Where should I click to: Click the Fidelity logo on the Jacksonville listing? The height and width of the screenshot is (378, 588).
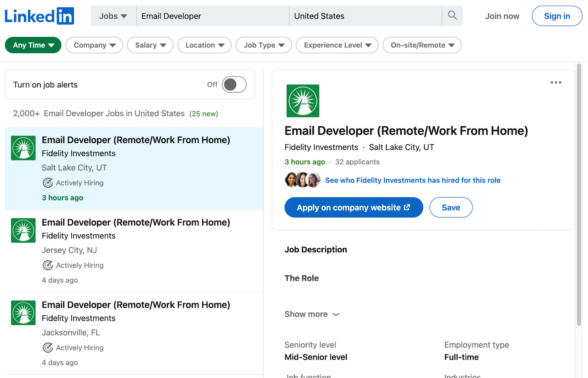click(x=23, y=313)
